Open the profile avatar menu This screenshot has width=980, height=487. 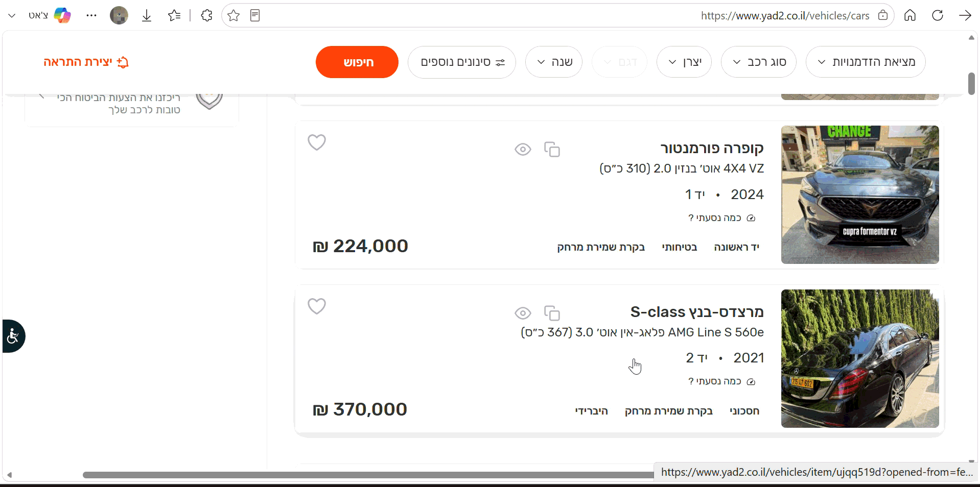point(119,15)
